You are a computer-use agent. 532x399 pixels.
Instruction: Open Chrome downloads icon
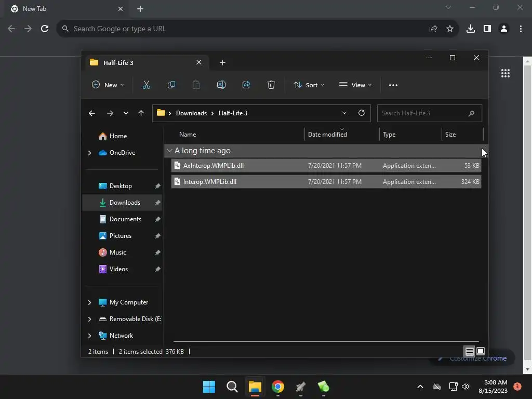click(471, 29)
